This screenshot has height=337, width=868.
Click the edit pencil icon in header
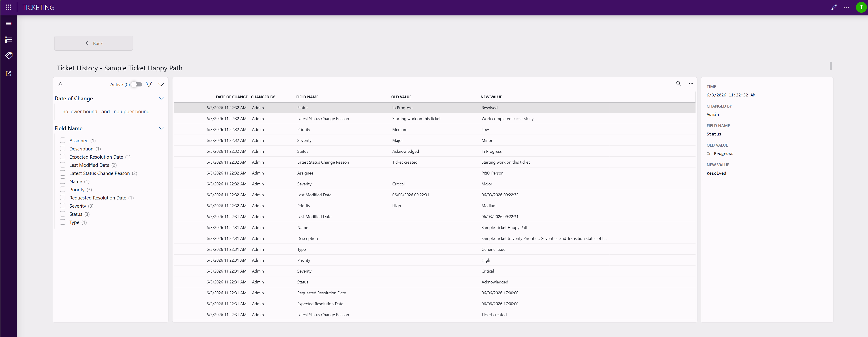click(834, 7)
